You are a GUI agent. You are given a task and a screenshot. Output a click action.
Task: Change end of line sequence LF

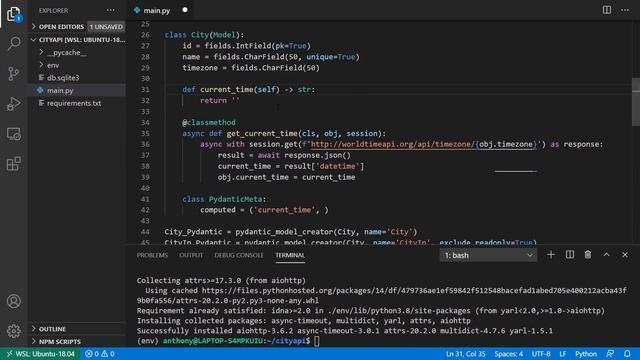(562, 354)
